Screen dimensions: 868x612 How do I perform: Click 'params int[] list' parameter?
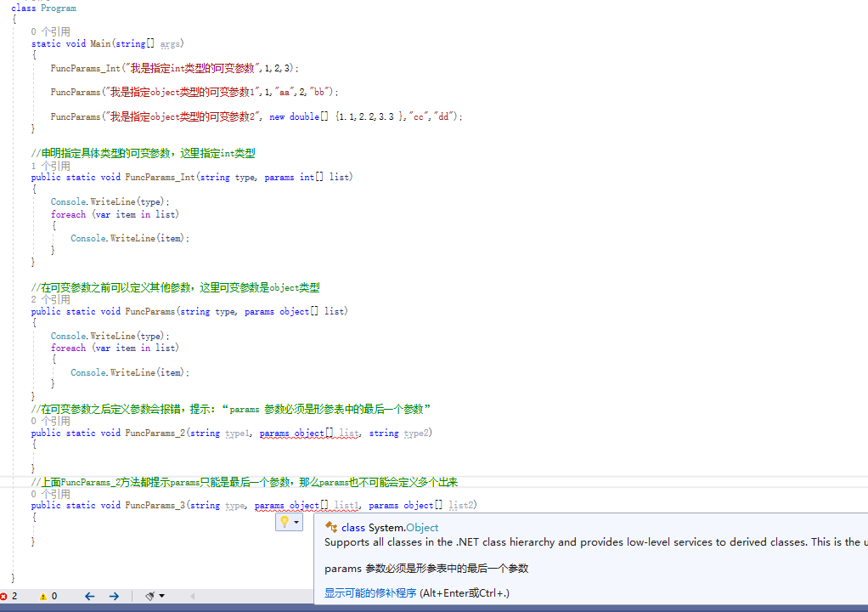(x=307, y=178)
